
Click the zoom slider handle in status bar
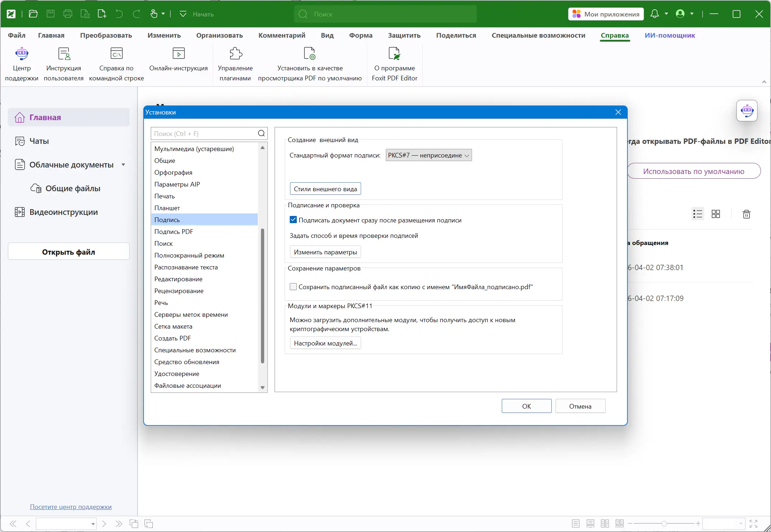[664, 524]
